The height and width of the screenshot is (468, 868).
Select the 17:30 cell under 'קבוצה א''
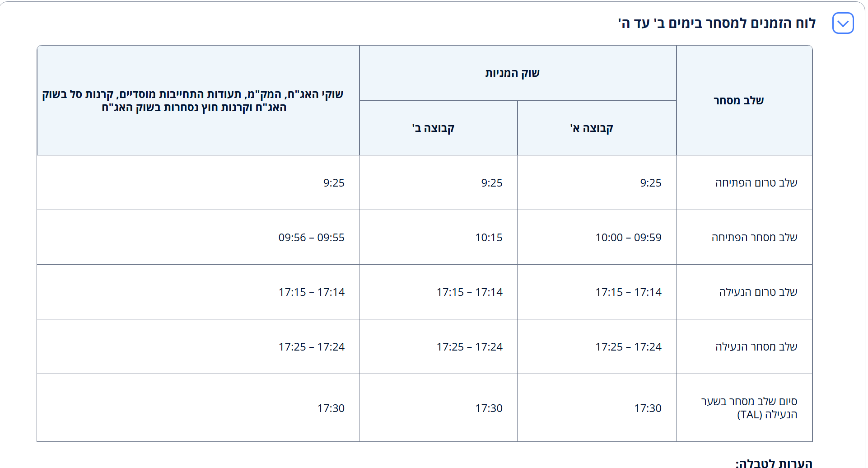(x=648, y=408)
